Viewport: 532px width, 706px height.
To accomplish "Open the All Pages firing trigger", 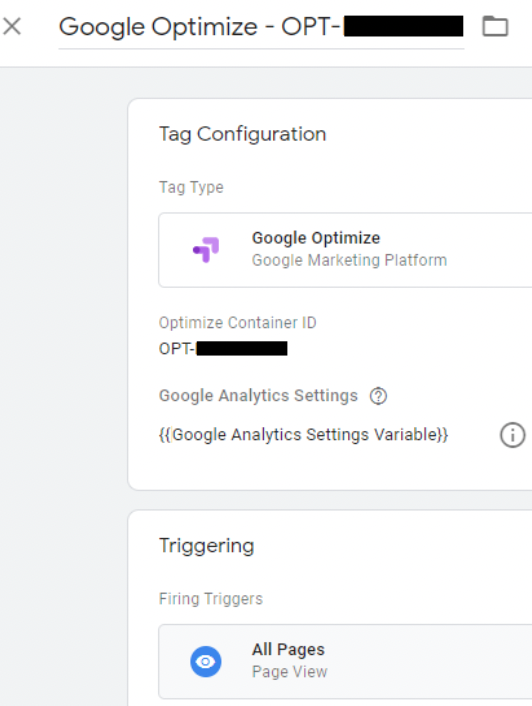I will coord(345,661).
